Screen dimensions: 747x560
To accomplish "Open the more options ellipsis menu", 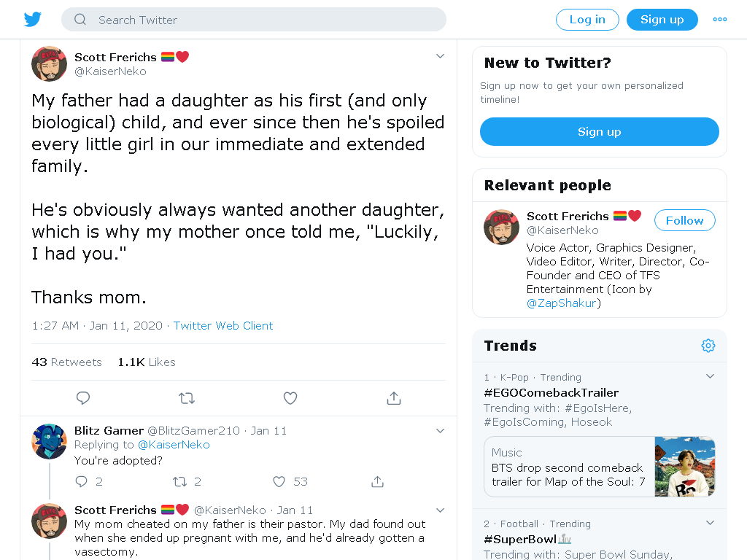I will point(720,20).
